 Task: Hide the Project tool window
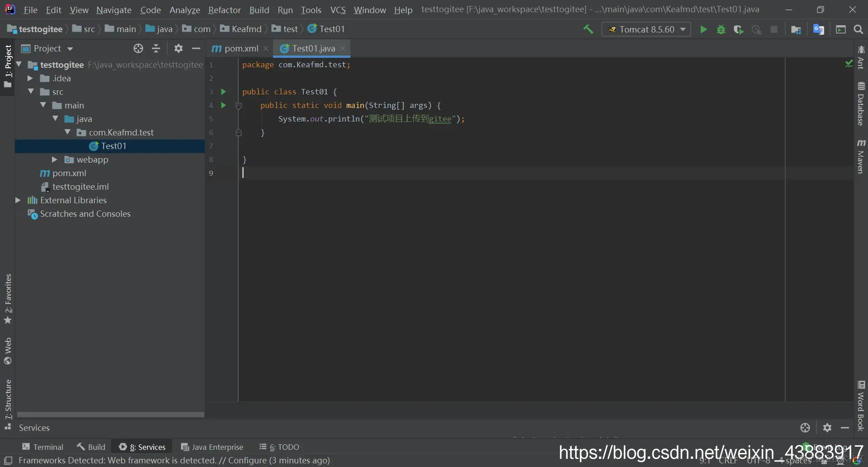click(x=196, y=48)
